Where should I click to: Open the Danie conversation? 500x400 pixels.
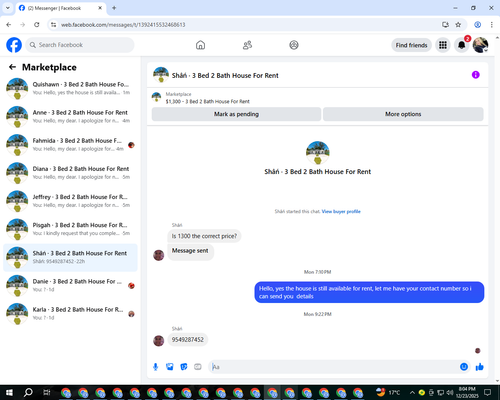point(70,286)
